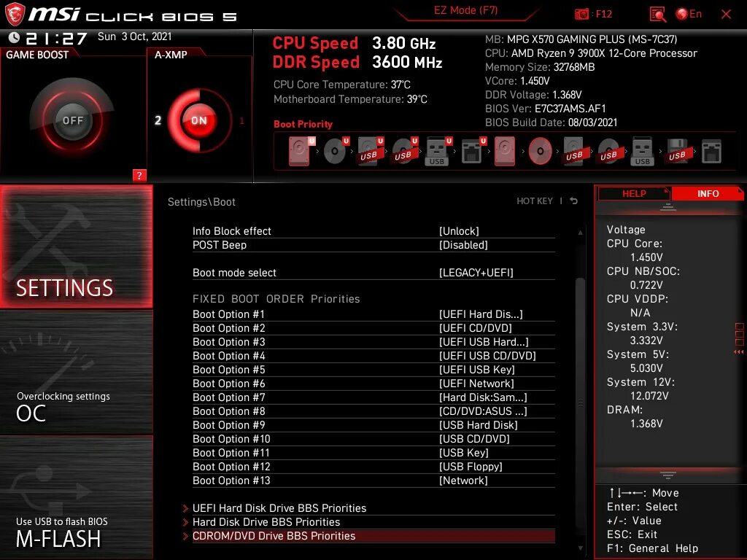Click the Settings\Boot breadcrumb path

(x=201, y=202)
